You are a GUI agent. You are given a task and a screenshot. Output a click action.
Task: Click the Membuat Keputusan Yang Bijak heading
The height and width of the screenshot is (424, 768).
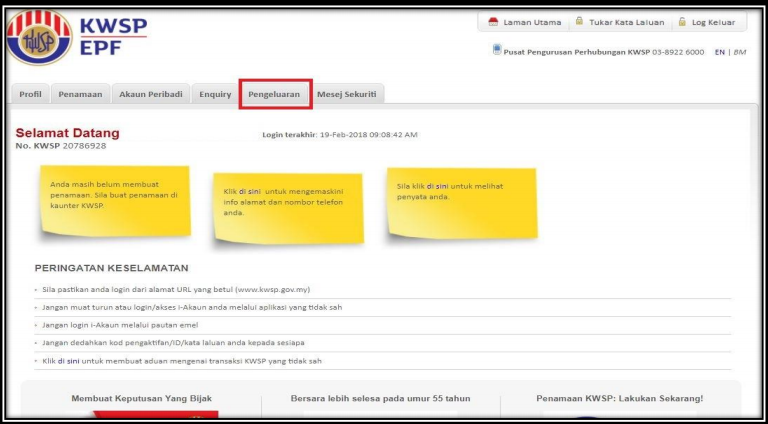point(142,399)
